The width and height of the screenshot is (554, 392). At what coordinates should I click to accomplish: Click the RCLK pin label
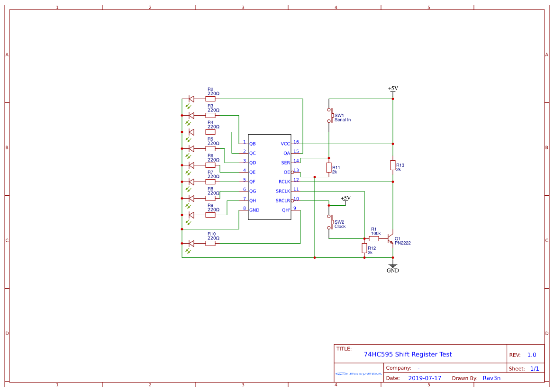[x=284, y=182]
